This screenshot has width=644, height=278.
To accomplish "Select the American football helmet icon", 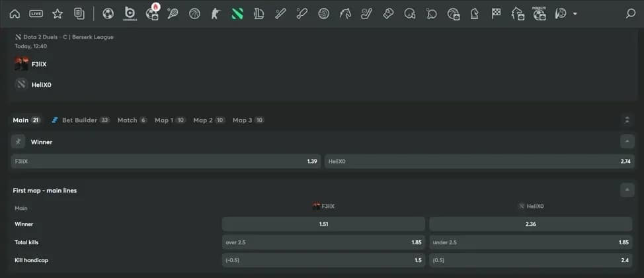I will 409,14.
